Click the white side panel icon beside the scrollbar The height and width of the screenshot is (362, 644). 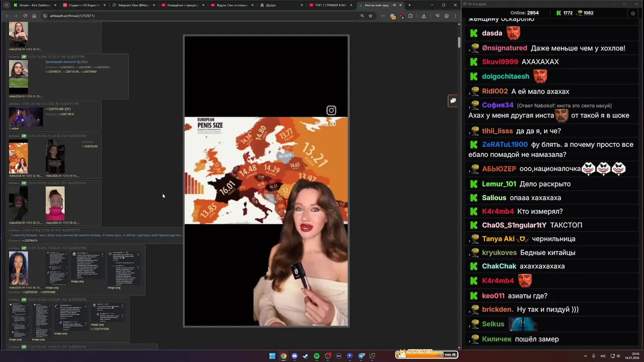coord(453,101)
